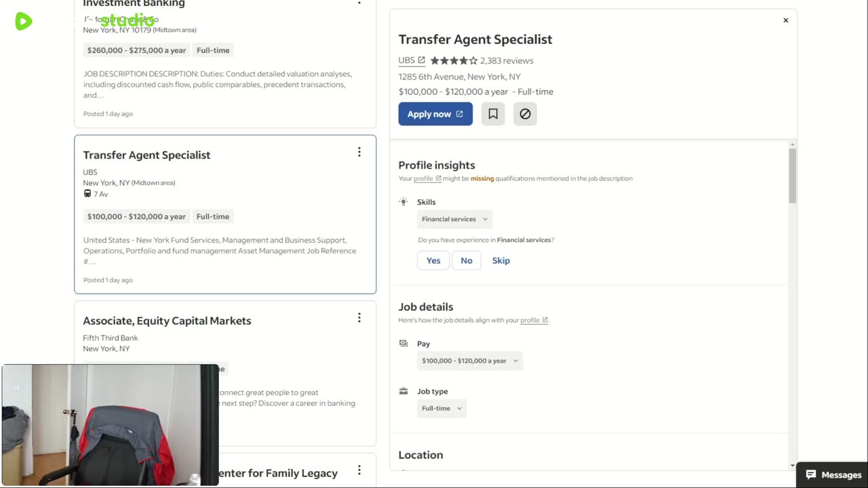Click Posted 1 day ago on UBS card
Screen dimensions: 868x488
click(108, 280)
